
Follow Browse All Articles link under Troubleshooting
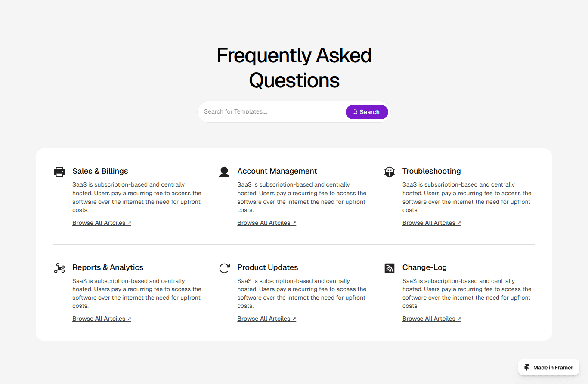tap(432, 223)
